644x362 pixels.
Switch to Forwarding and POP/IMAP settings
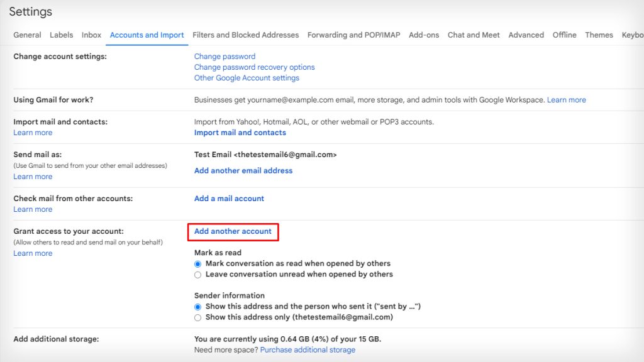tap(352, 35)
